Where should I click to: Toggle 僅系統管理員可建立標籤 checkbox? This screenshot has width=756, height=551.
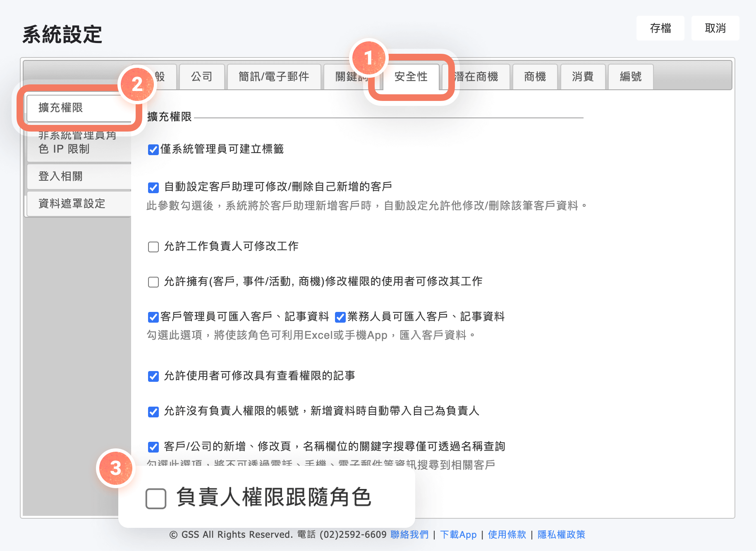[x=153, y=149]
